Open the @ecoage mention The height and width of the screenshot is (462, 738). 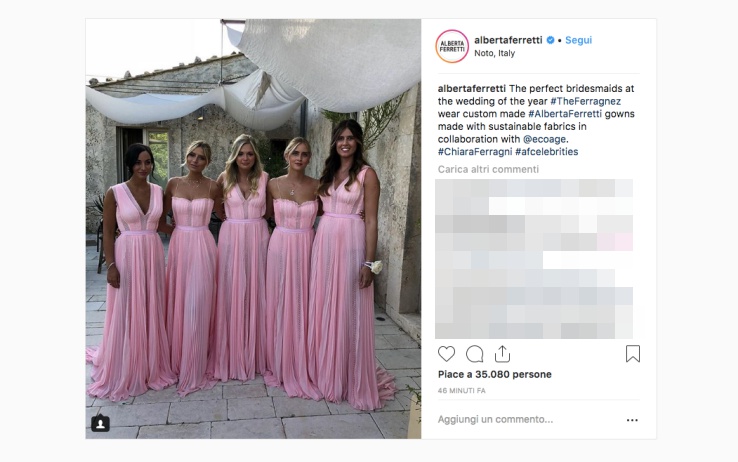click(x=545, y=139)
